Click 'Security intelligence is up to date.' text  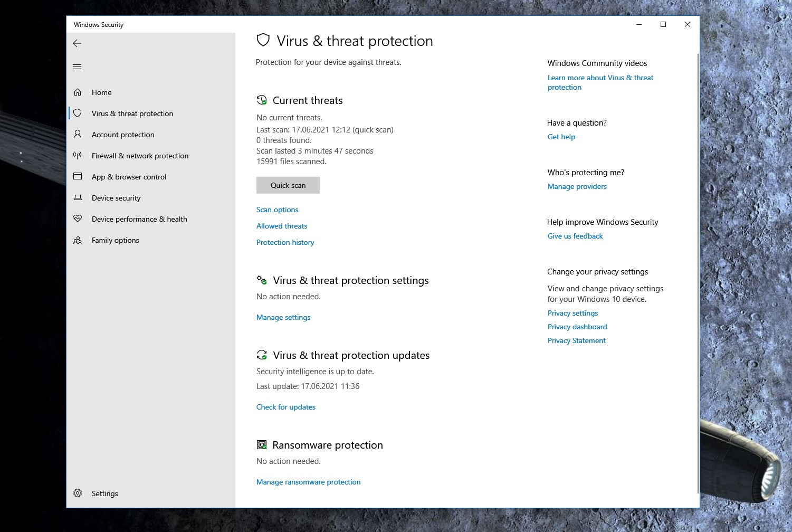(315, 372)
